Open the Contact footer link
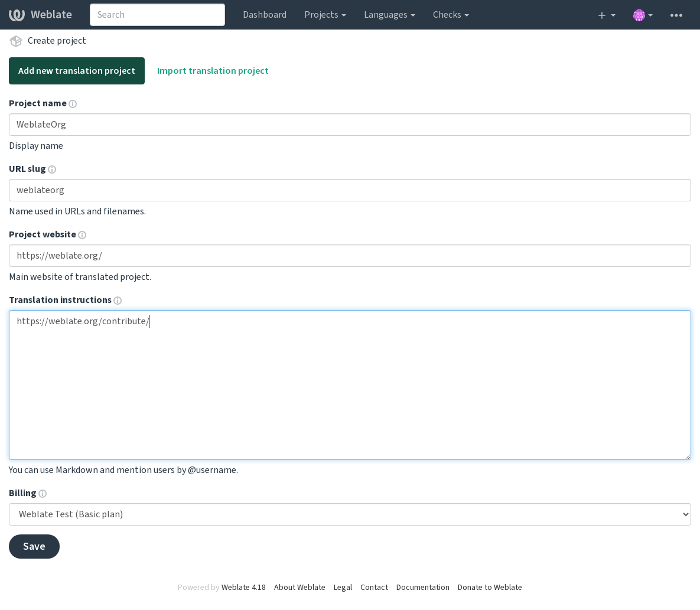 (374, 588)
